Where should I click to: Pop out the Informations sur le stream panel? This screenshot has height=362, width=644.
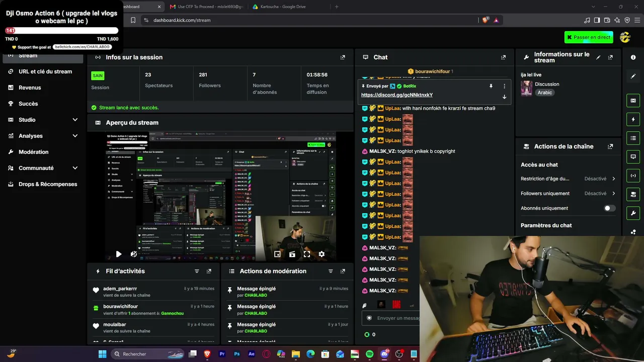coord(610,57)
